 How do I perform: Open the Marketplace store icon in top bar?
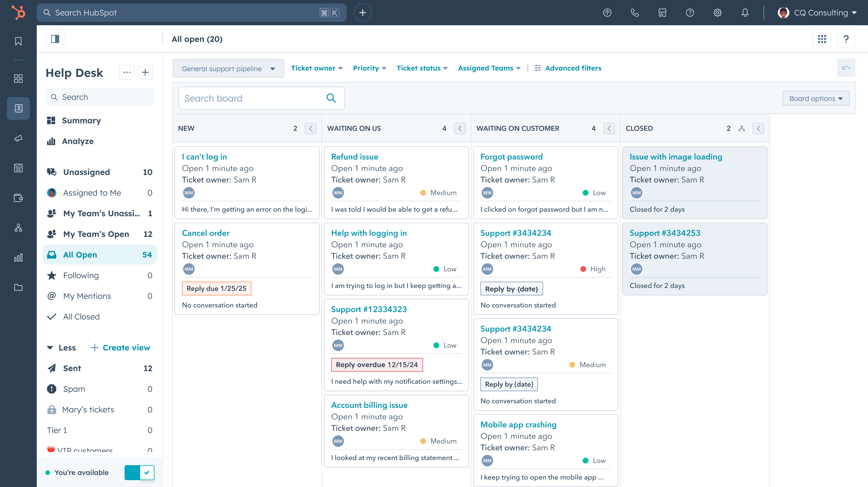tap(662, 12)
